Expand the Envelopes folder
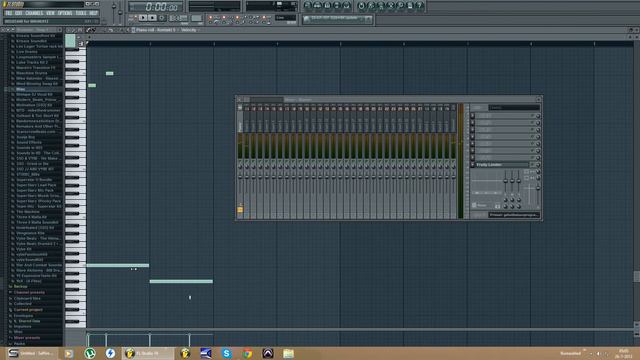640x360 pixels. 23,316
